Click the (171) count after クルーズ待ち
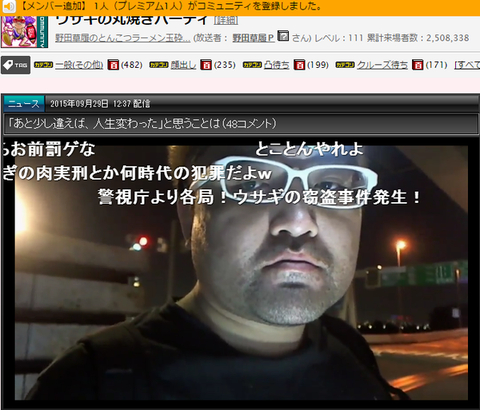 [x=436, y=65]
